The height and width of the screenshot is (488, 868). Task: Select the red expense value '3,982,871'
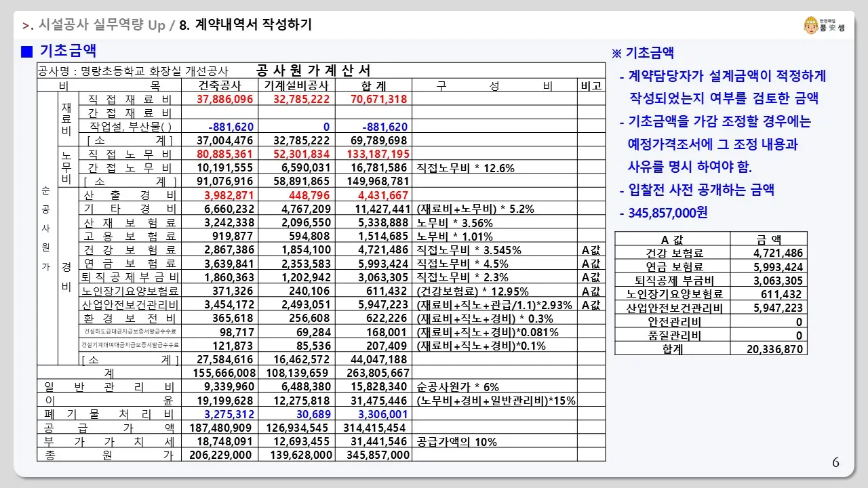[x=229, y=196]
